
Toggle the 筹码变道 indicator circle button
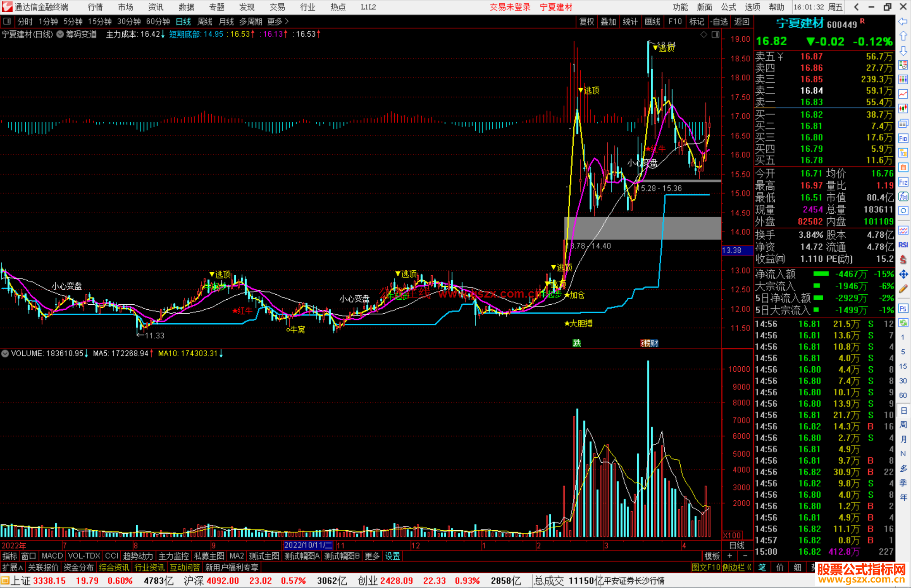click(60, 34)
